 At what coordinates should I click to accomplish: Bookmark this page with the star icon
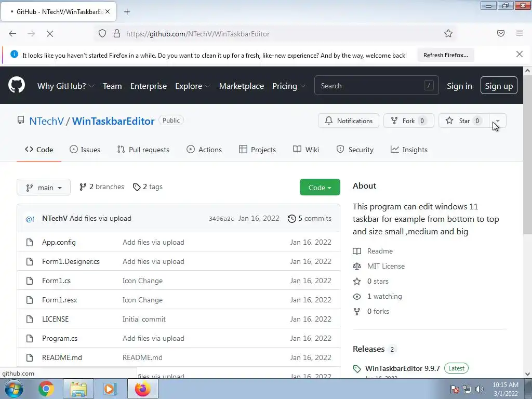pos(448,33)
